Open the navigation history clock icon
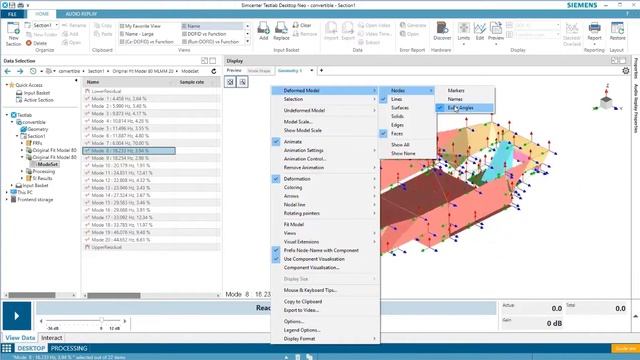The image size is (640, 360). click(x=33, y=71)
